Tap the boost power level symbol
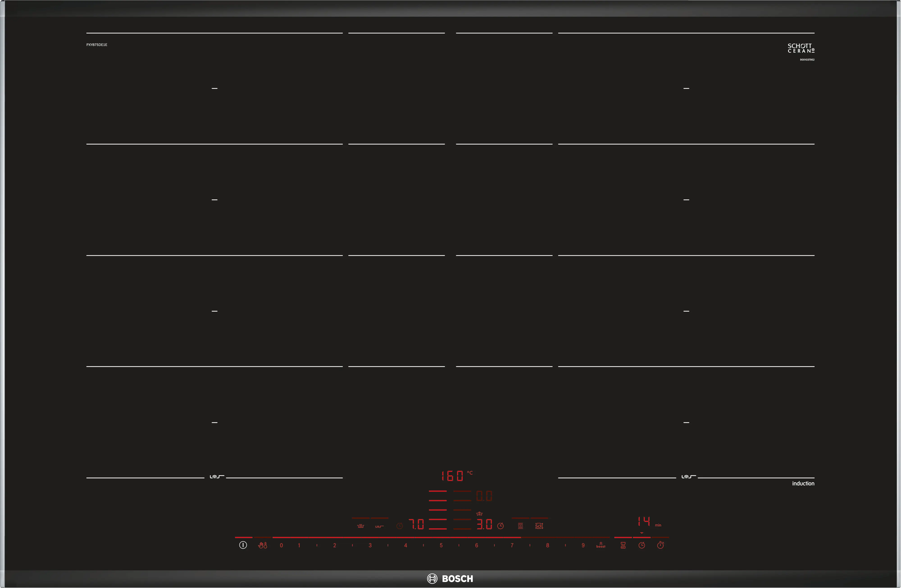The width and height of the screenshot is (901, 588). click(601, 545)
